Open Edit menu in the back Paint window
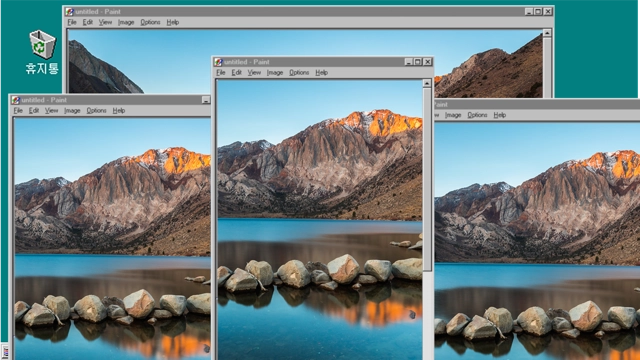Screen dimensions: 640x360 tap(88, 22)
